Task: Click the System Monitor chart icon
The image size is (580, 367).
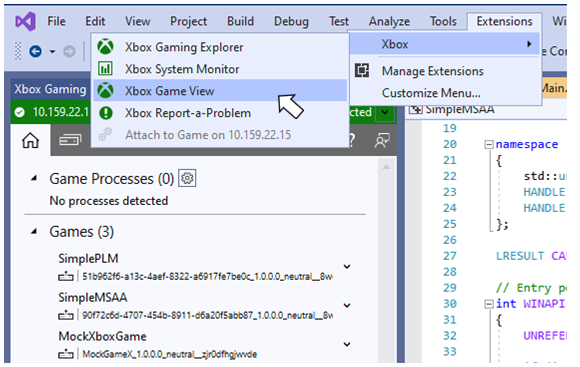Action: coord(105,68)
